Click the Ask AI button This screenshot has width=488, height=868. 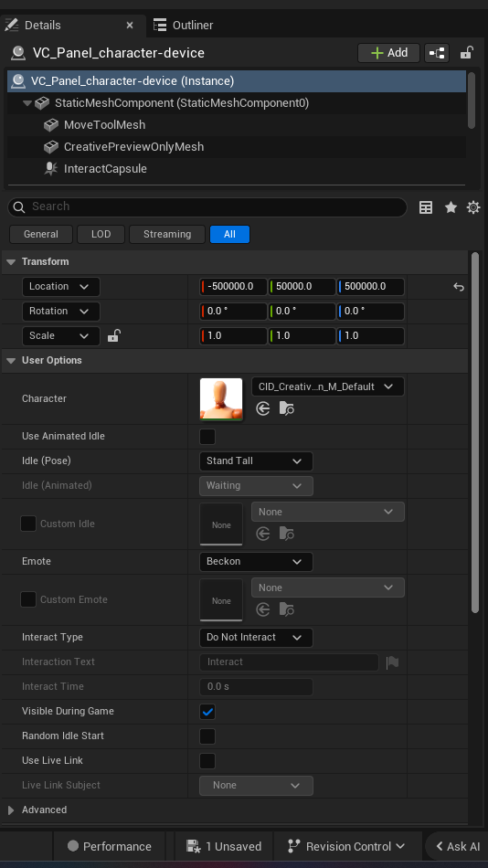coord(457,846)
